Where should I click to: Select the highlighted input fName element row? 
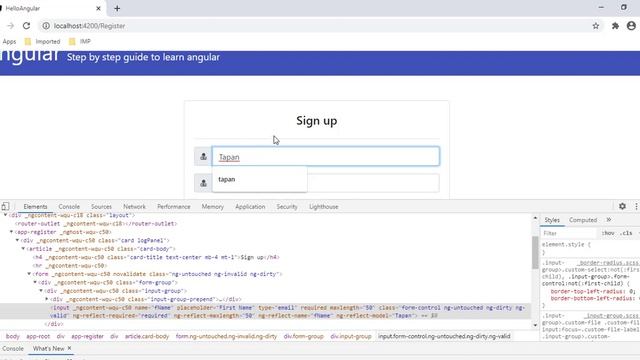[265, 311]
